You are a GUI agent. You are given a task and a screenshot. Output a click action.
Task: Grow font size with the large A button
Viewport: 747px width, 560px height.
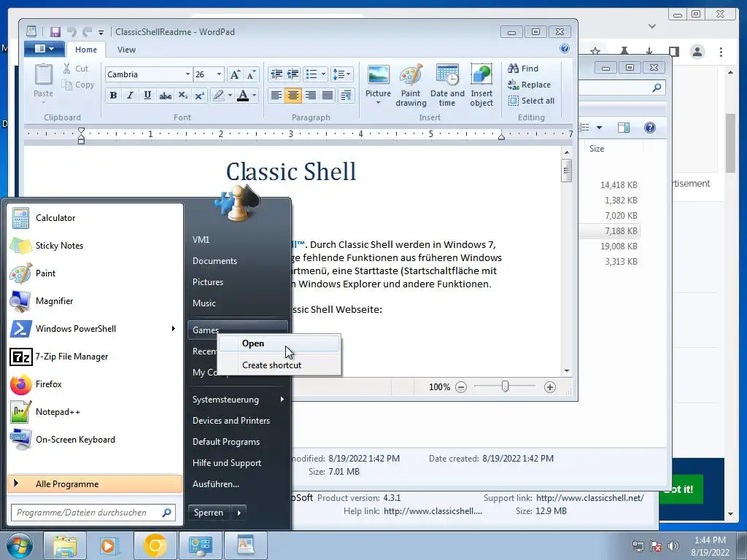pos(234,74)
